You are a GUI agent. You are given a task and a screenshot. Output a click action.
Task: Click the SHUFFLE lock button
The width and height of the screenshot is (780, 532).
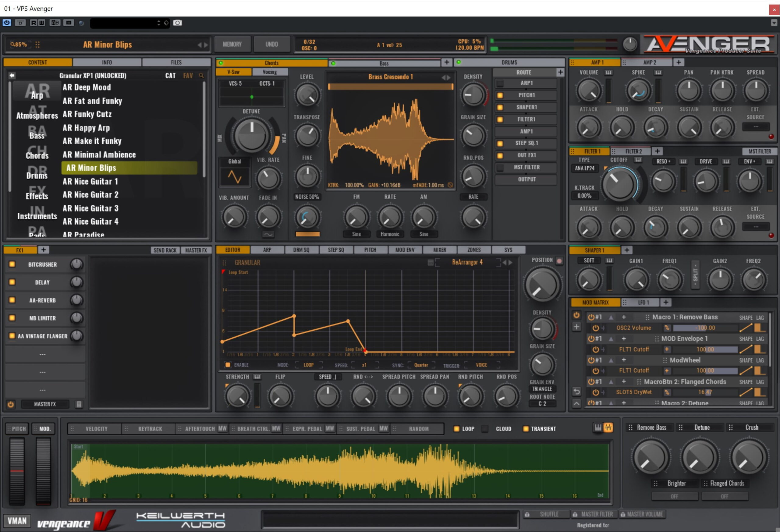[x=546, y=514]
